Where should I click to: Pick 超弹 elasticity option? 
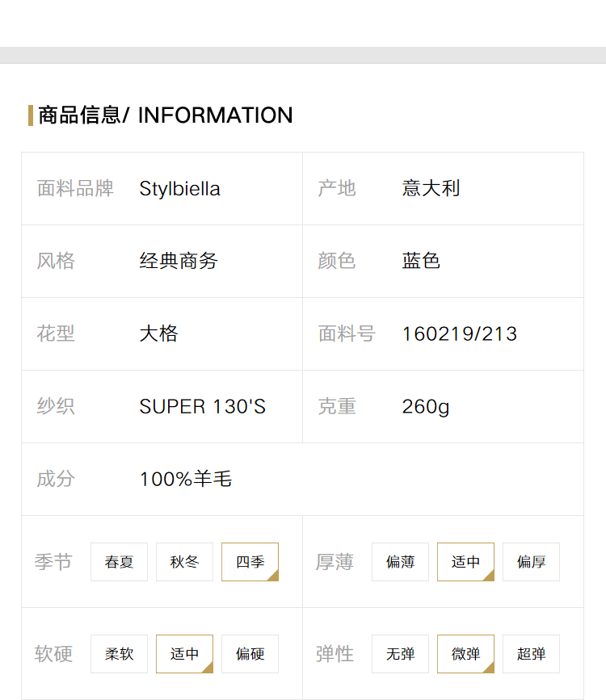[531, 653]
